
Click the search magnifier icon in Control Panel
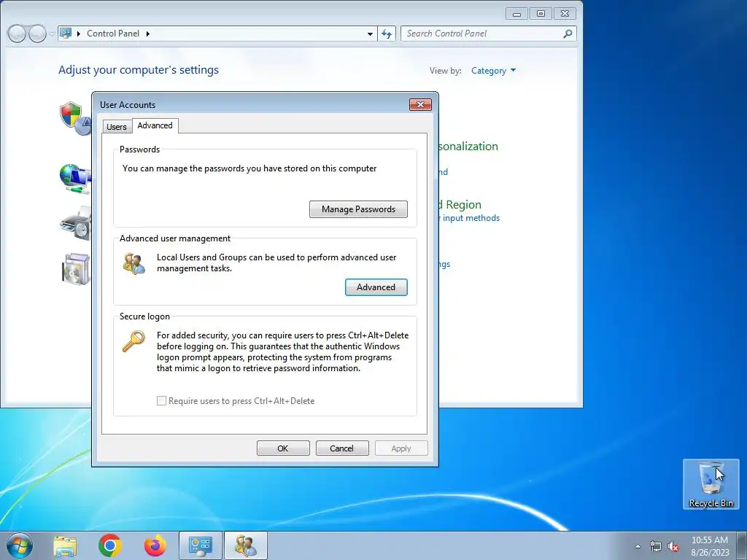point(568,34)
